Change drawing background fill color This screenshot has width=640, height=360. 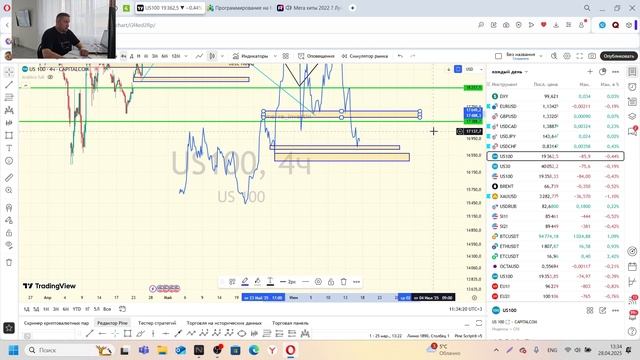(258, 282)
